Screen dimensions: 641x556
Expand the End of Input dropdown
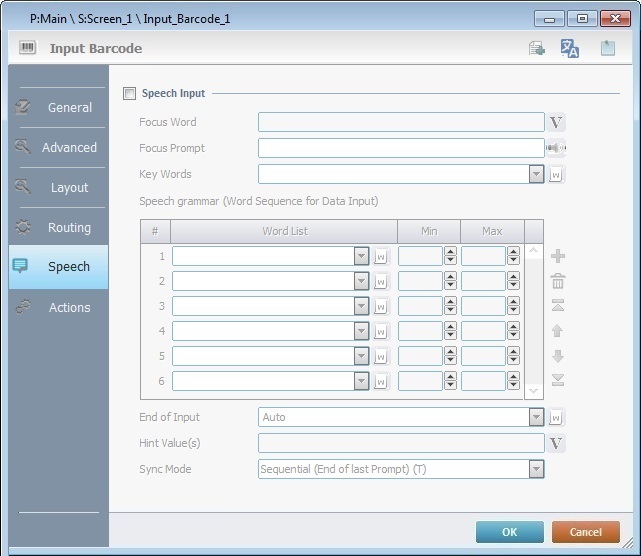click(x=536, y=417)
